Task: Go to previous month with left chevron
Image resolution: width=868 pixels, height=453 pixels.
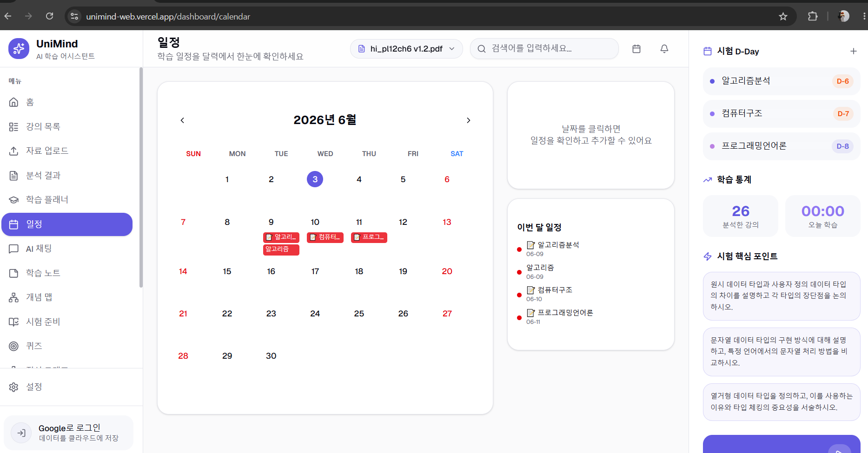Action: coord(182,120)
